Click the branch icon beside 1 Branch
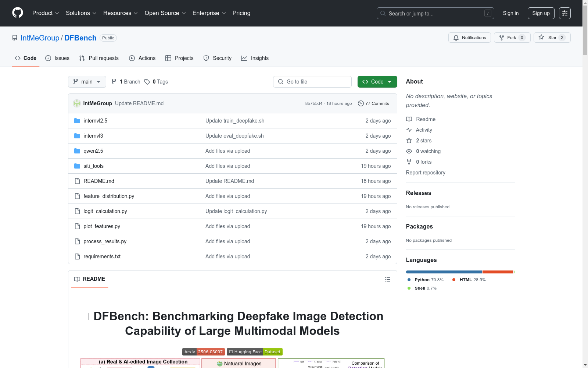 click(114, 82)
